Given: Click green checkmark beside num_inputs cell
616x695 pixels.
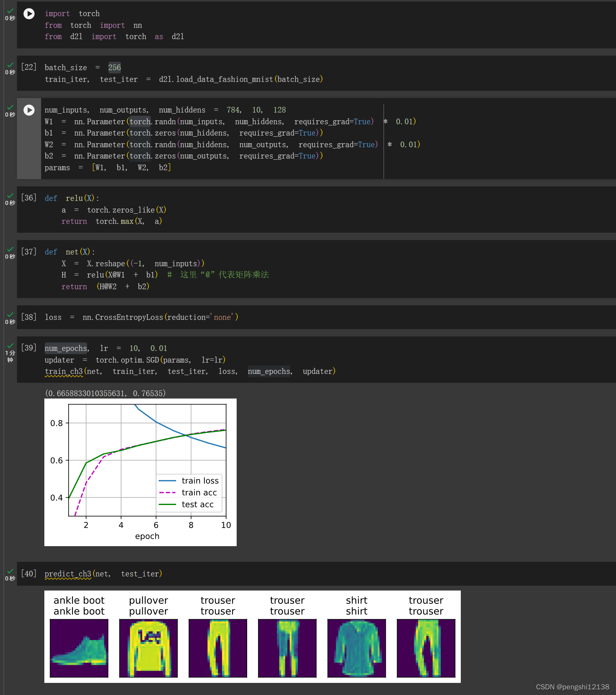Looking at the screenshot, I should coord(10,107).
